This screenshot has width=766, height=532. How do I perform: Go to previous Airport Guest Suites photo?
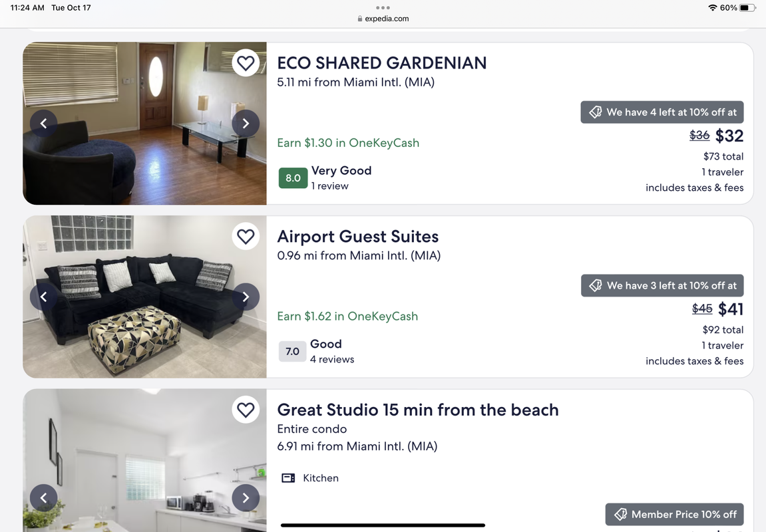(x=44, y=297)
